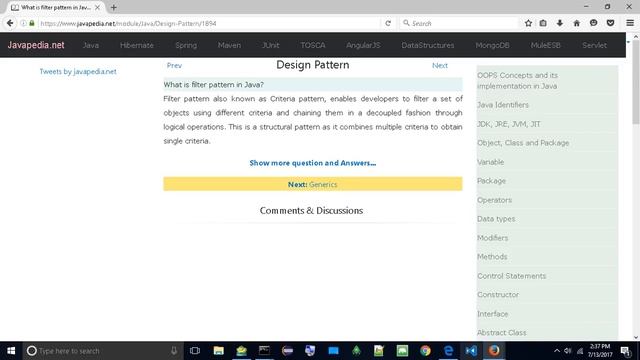Open 'Object, Class and Package' sidebar link
The height and width of the screenshot is (360, 640).
(x=523, y=143)
